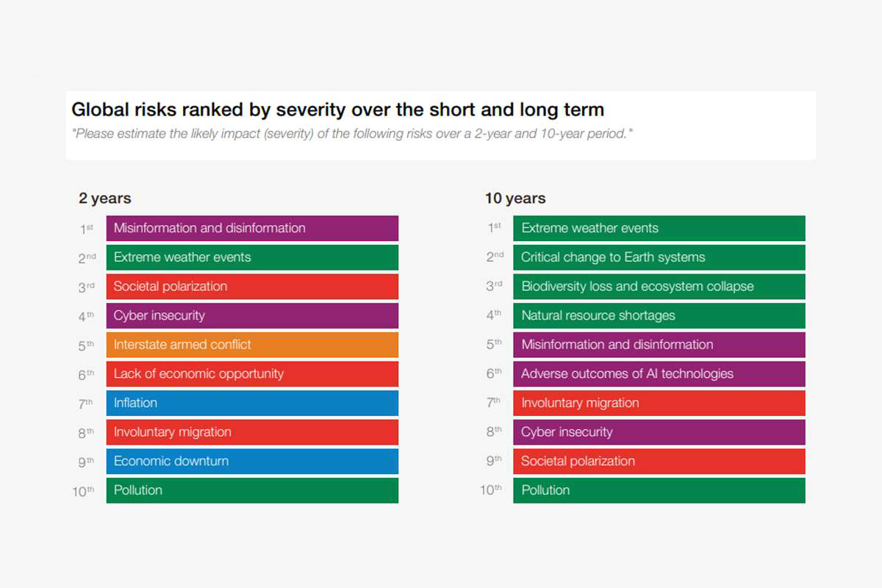The height and width of the screenshot is (588, 882).
Task: Select Critical change to Earth systems bar
Action: tap(659, 257)
